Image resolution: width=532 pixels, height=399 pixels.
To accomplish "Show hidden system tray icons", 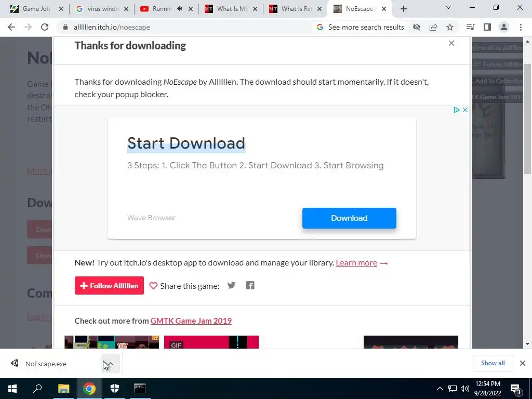I will pyautogui.click(x=440, y=389).
